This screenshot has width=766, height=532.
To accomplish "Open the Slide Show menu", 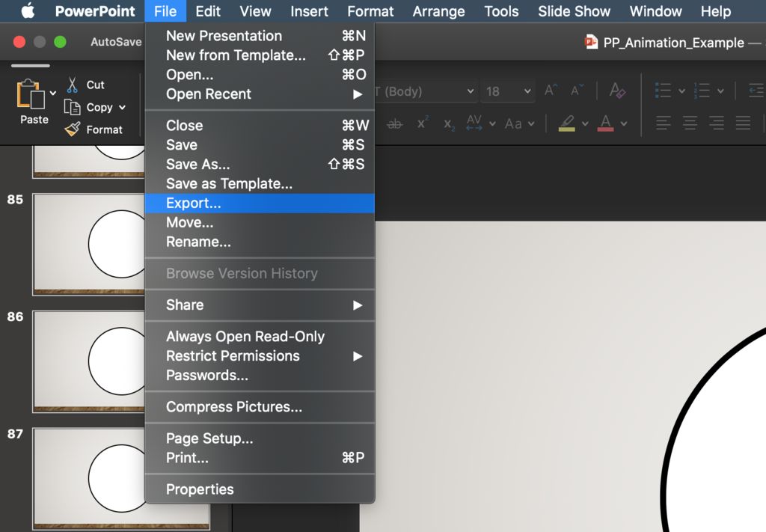I will pos(574,10).
